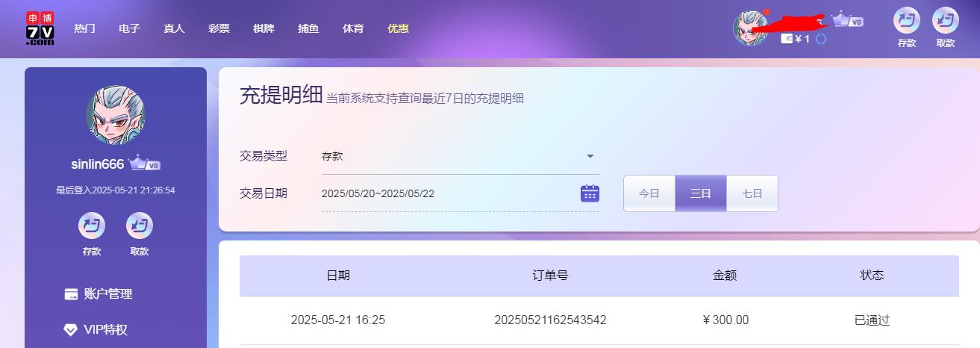Select the 今日 date filter
Image resolution: width=980 pixels, height=348 pixels.
(649, 193)
